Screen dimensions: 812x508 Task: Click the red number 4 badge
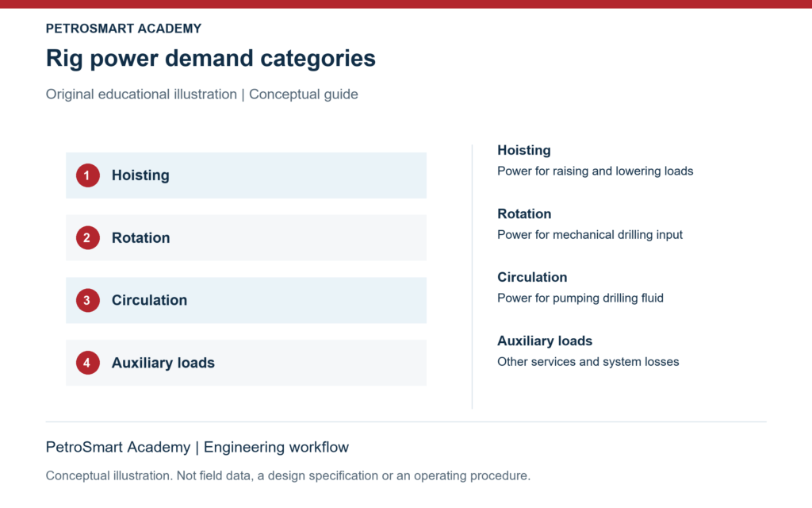87,363
